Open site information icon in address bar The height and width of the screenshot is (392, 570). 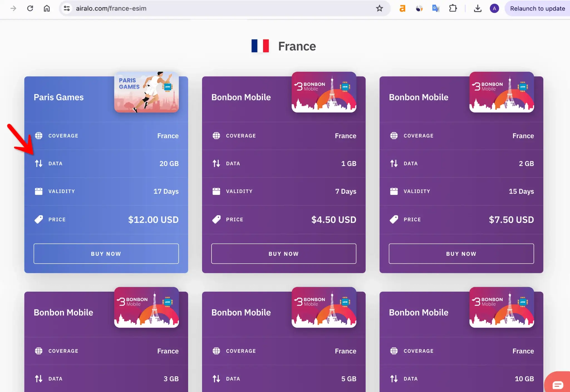(67, 8)
